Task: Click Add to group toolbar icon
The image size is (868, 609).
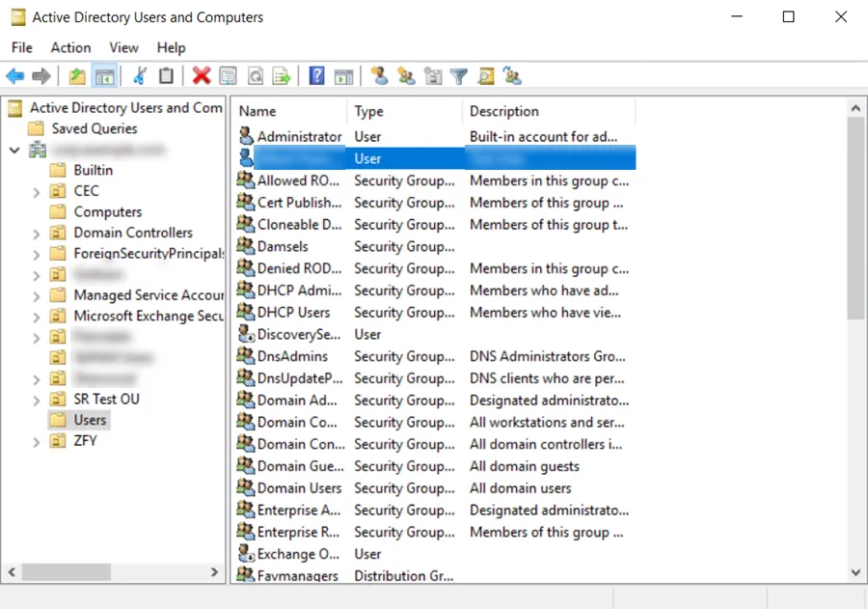Action: pyautogui.click(x=512, y=76)
